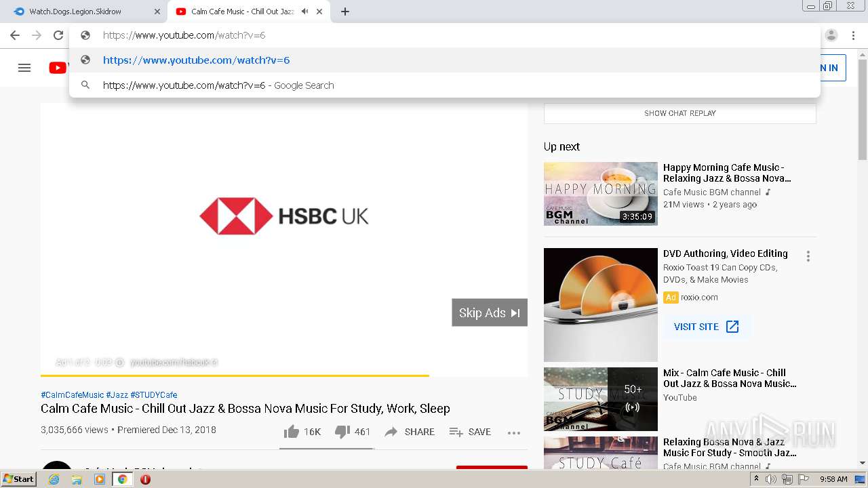
Task: Open the Chrome taskbar icon
Action: click(x=122, y=479)
